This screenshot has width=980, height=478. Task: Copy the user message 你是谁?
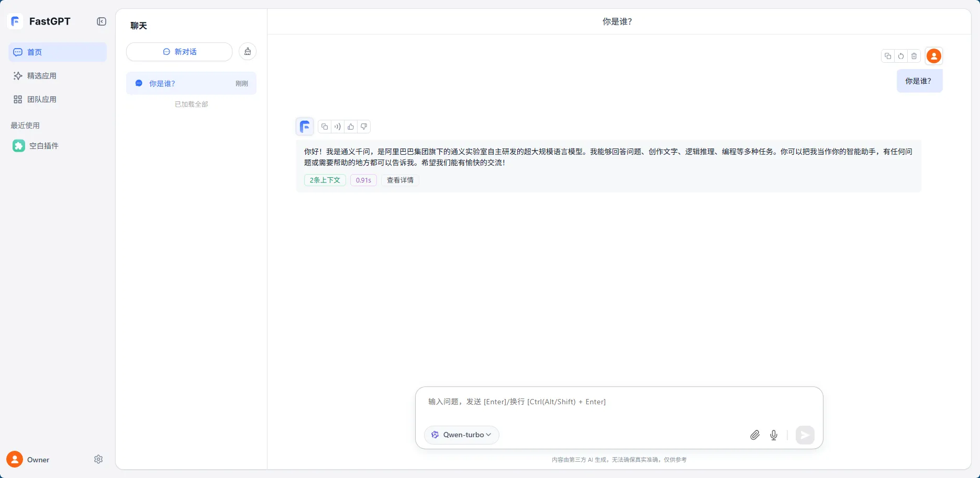[x=887, y=56]
